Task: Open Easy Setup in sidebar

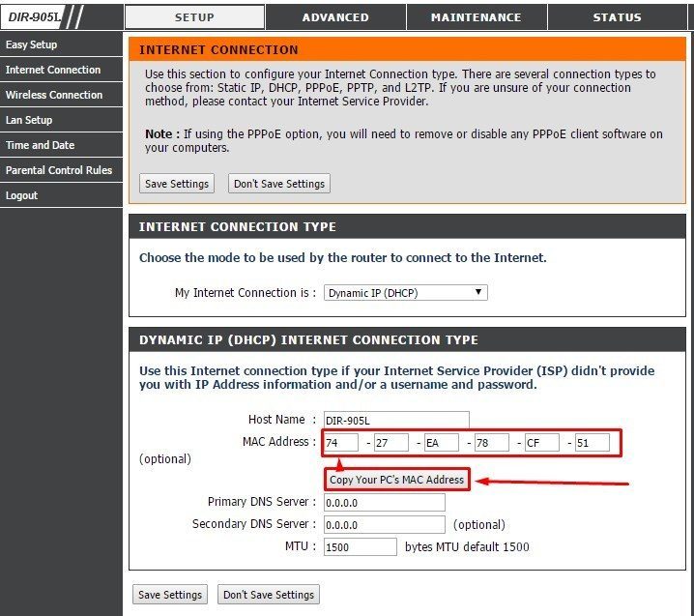Action: 61,44
